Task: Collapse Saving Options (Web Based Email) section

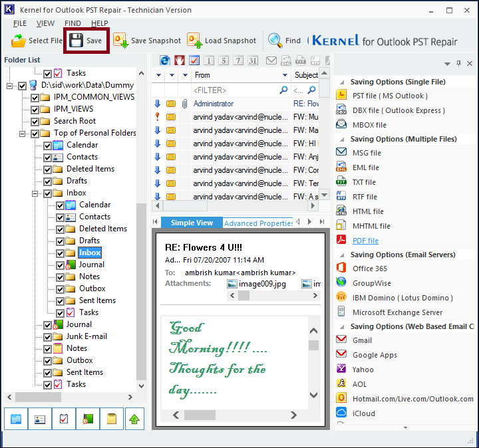Action: (x=342, y=327)
